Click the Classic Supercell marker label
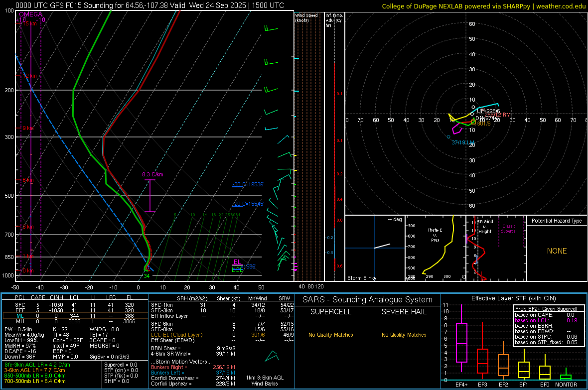588x390 pixels. [x=509, y=229]
